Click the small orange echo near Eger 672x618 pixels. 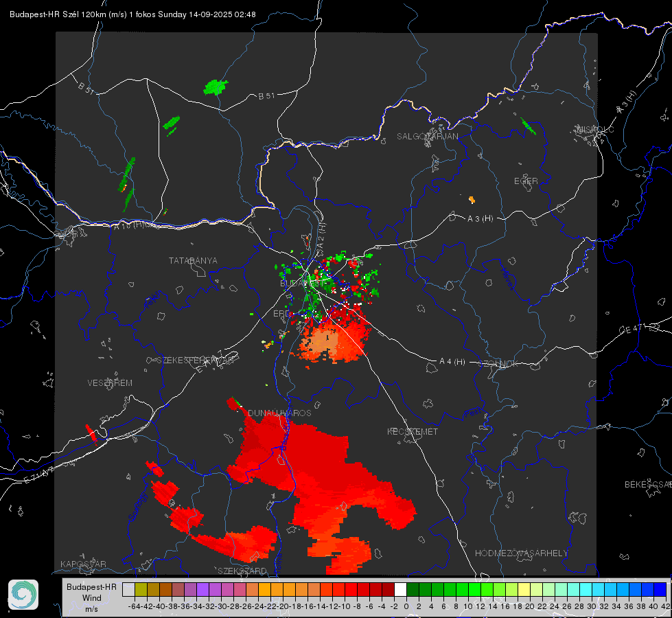(x=472, y=199)
